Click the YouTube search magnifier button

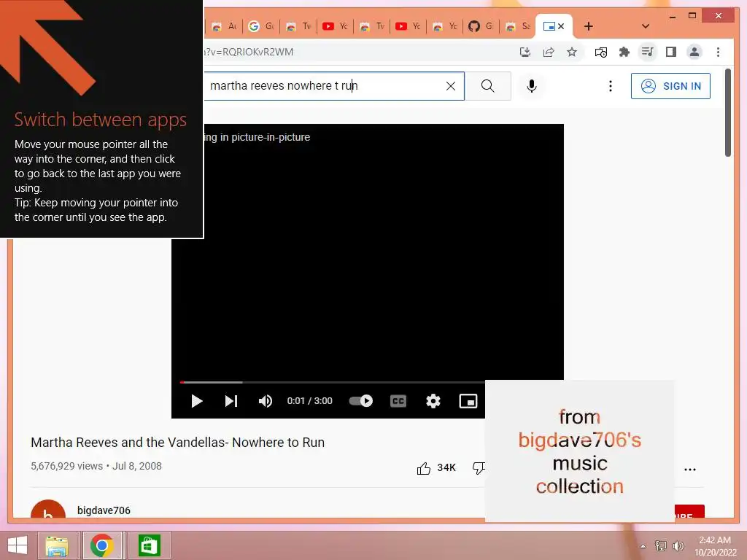[487, 86]
